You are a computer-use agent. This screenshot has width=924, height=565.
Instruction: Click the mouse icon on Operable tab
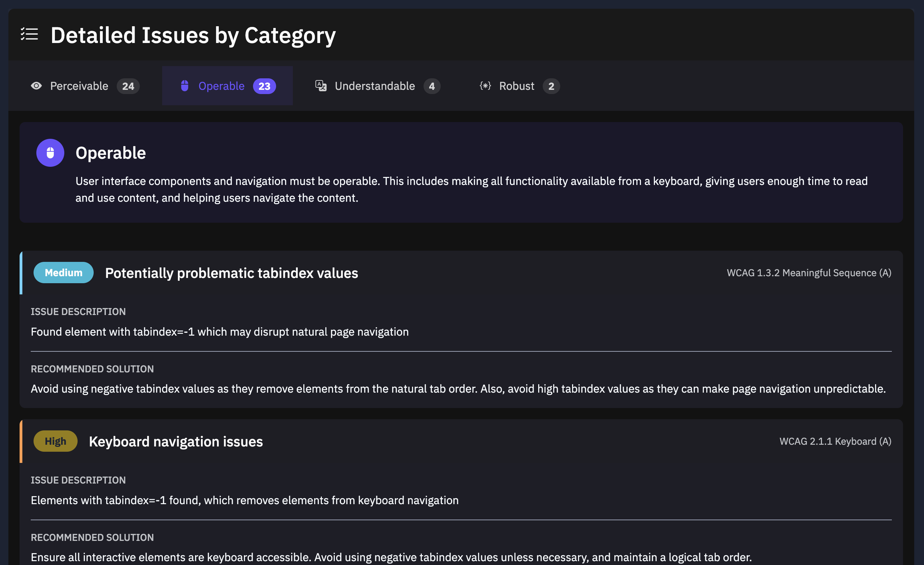pos(185,86)
